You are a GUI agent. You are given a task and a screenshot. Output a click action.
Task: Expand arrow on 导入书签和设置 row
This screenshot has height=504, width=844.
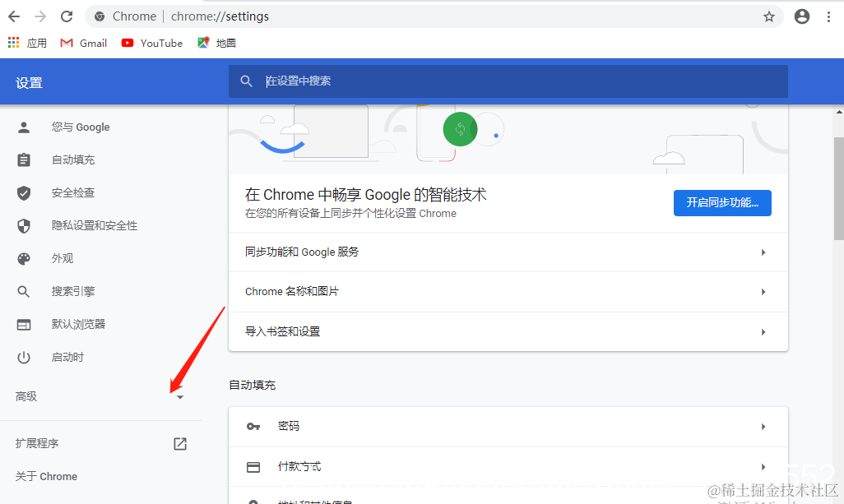coord(763,332)
